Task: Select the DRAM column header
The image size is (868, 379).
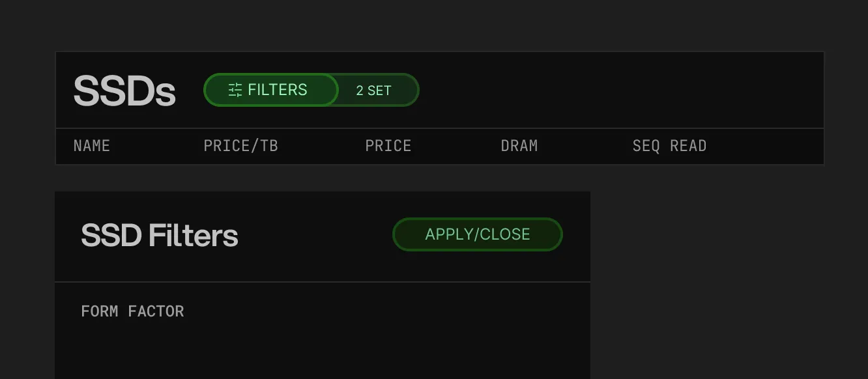Action: click(519, 146)
